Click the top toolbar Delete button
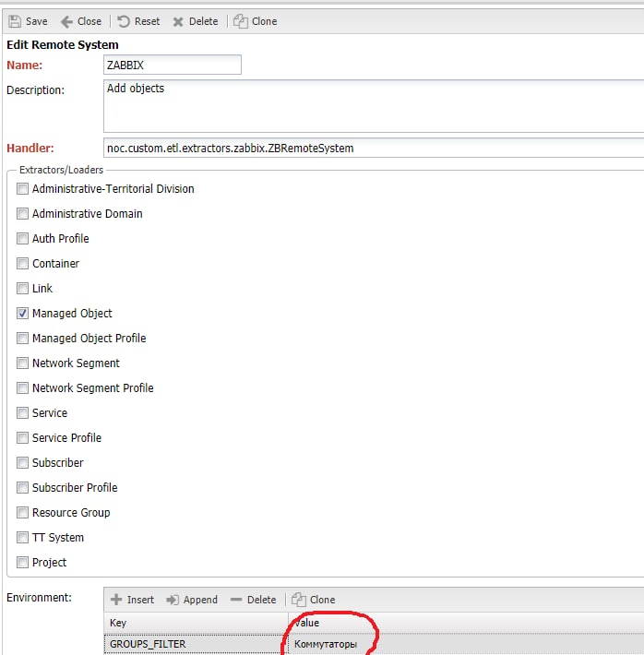 [x=196, y=21]
